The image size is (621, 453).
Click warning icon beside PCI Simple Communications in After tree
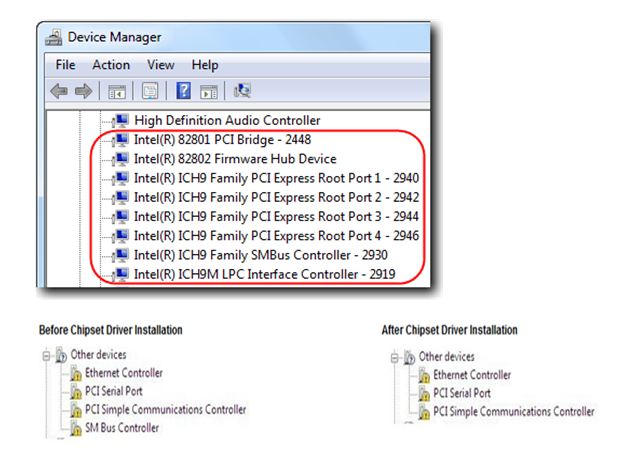[x=424, y=412]
